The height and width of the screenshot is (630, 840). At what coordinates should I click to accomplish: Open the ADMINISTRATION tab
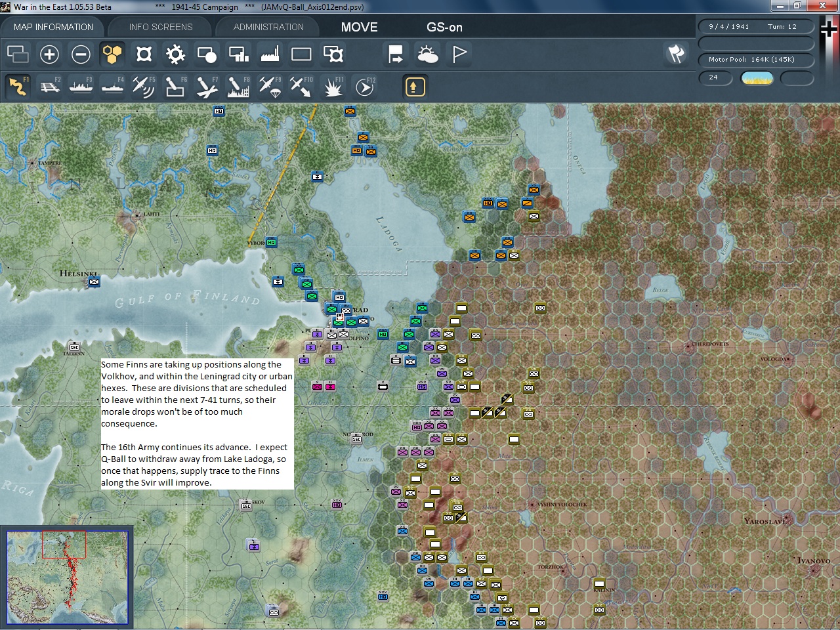coord(268,27)
